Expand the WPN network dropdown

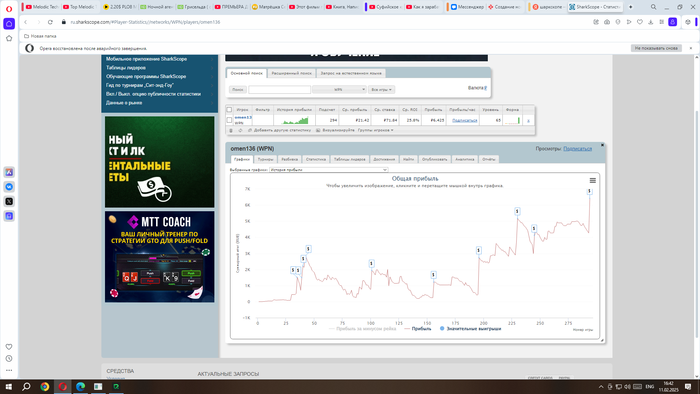point(339,90)
